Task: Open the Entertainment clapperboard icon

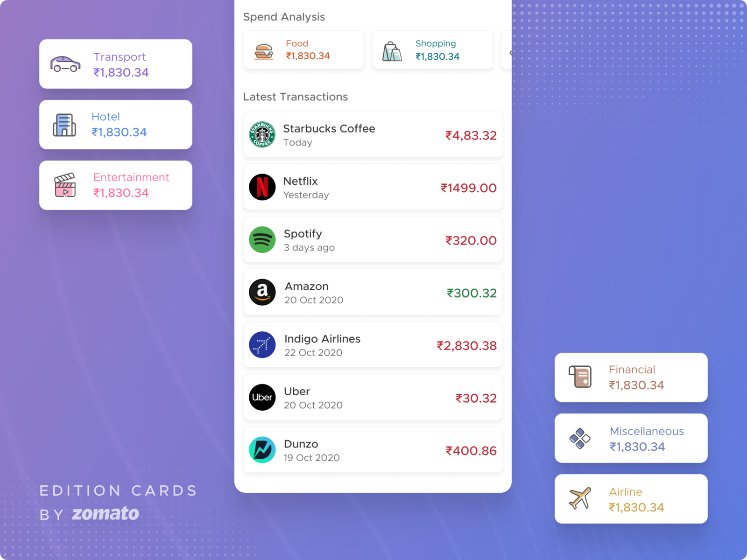Action: click(65, 185)
